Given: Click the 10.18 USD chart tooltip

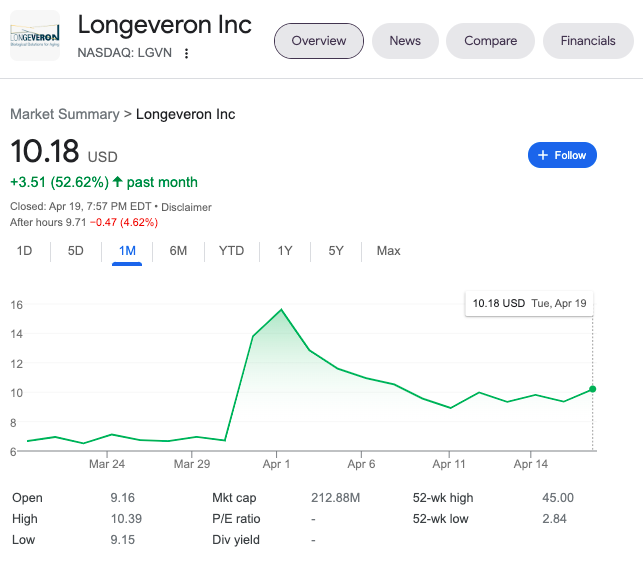Looking at the screenshot, I should pyautogui.click(x=529, y=304).
